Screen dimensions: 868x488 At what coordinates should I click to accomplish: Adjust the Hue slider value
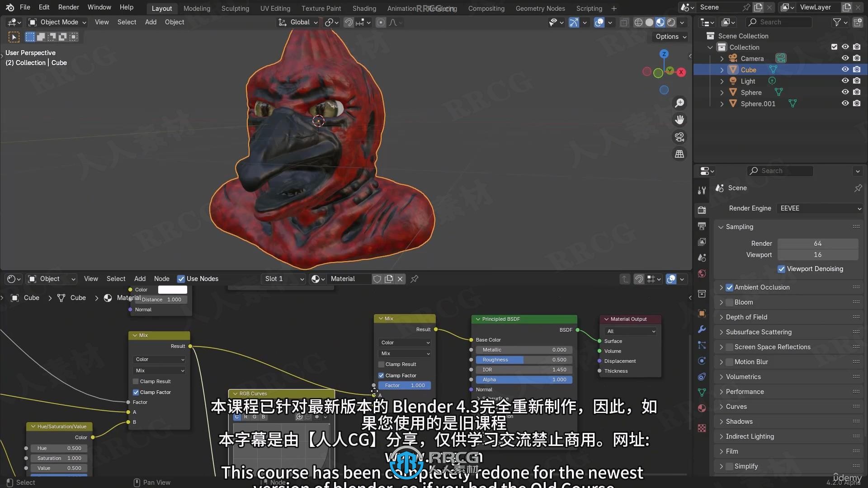tap(59, 448)
